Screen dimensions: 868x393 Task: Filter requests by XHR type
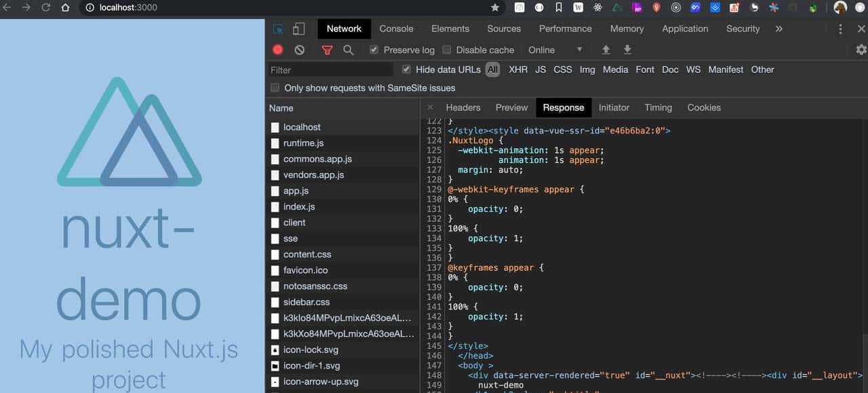tap(518, 69)
